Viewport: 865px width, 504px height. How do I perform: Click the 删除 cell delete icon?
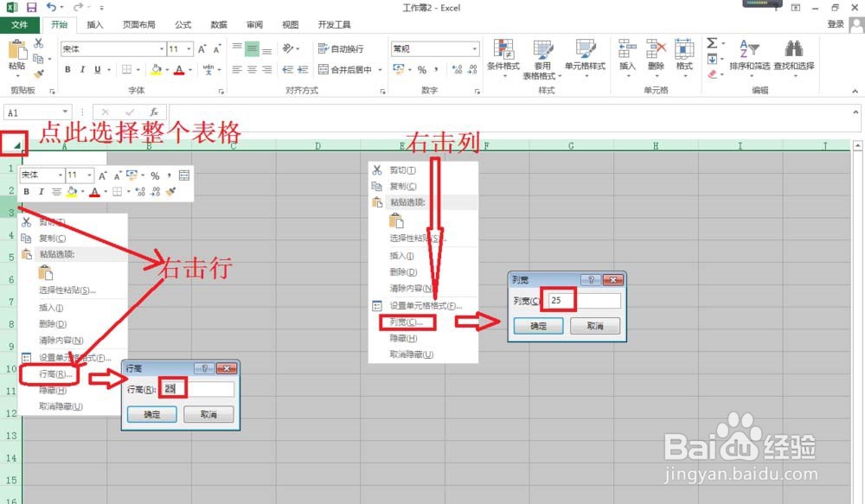655,59
